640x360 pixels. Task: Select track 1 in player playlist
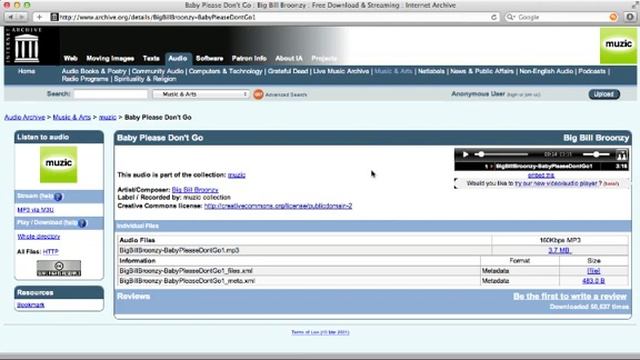541,166
